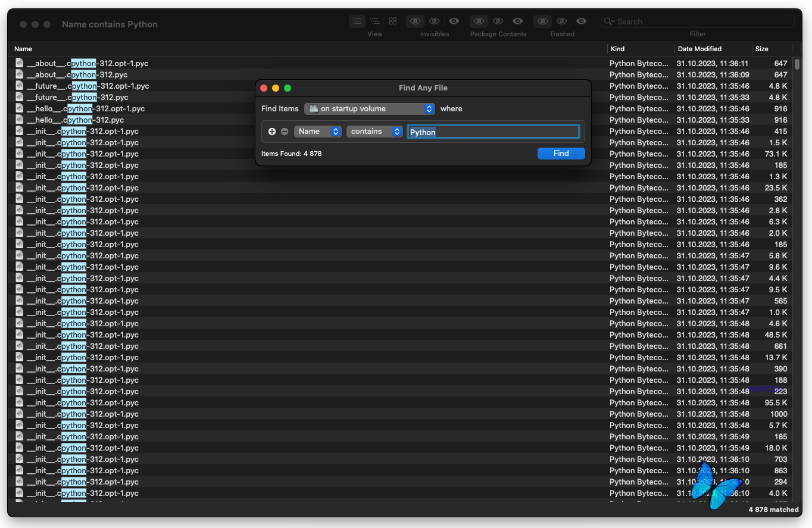Click the open eye icon under Trashed
Image resolution: width=812 pixels, height=528 pixels.
click(x=542, y=21)
